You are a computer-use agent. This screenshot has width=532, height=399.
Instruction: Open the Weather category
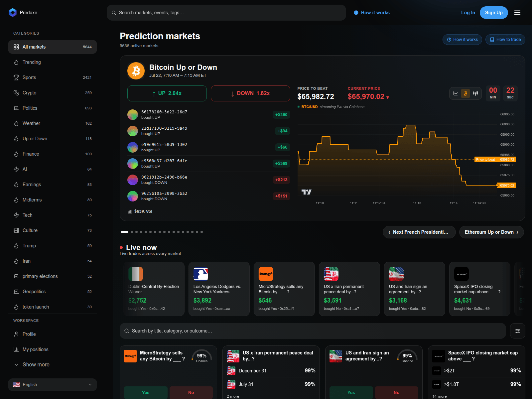pos(53,123)
